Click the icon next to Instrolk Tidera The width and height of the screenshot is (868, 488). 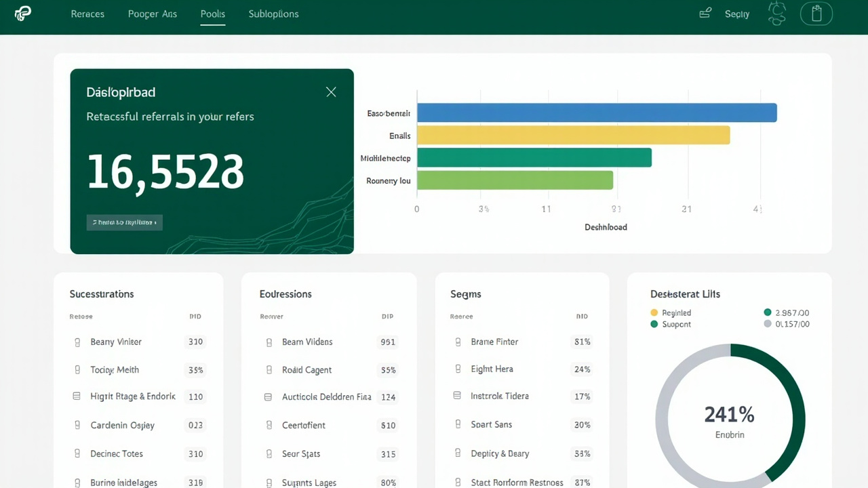457,396
